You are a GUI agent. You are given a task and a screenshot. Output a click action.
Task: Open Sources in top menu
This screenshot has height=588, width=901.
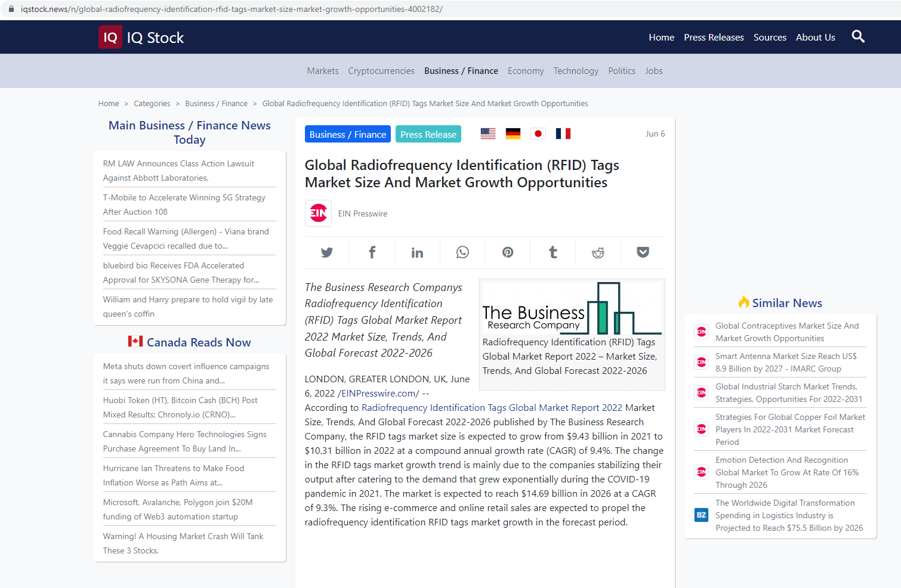(x=770, y=37)
